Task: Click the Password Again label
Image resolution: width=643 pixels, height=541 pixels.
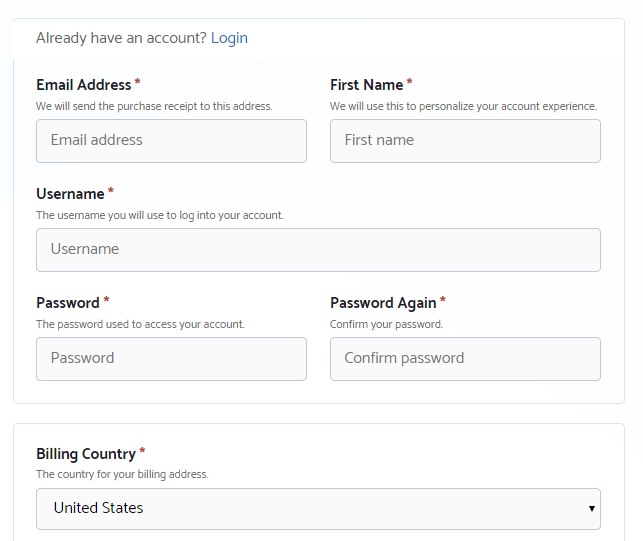Action: pyautogui.click(x=383, y=303)
